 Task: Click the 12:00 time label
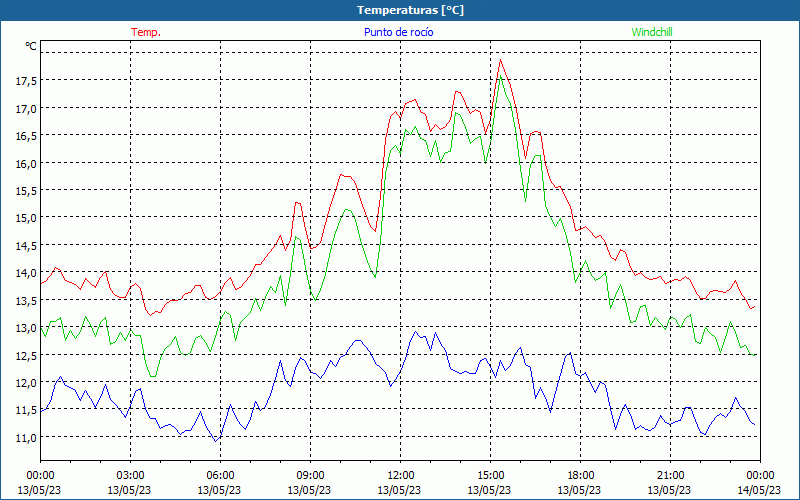tap(400, 476)
